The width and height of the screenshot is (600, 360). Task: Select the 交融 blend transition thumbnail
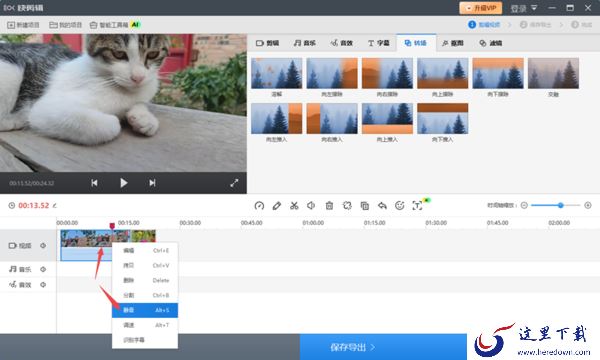(x=553, y=73)
